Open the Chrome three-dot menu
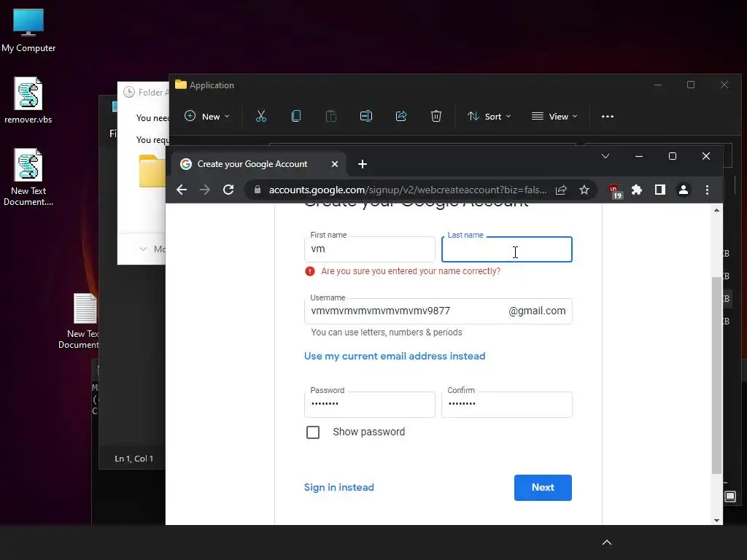This screenshot has height=560, width=747. [707, 190]
